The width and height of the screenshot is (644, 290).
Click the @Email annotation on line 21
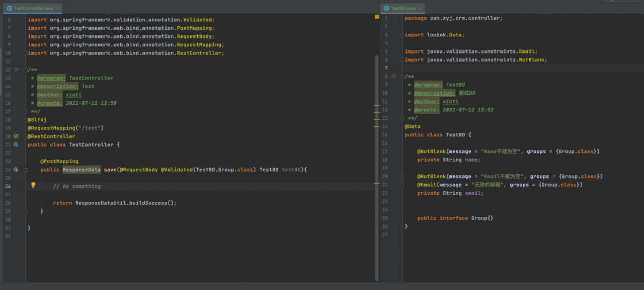(427, 185)
